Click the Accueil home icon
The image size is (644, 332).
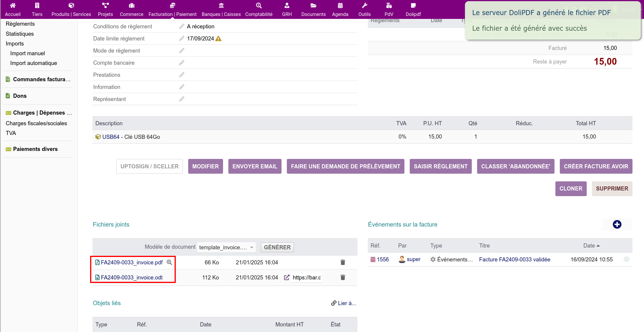point(13,6)
